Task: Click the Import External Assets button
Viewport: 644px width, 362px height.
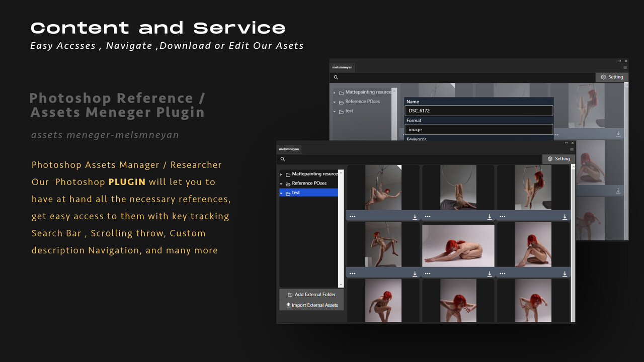Action: point(311,305)
